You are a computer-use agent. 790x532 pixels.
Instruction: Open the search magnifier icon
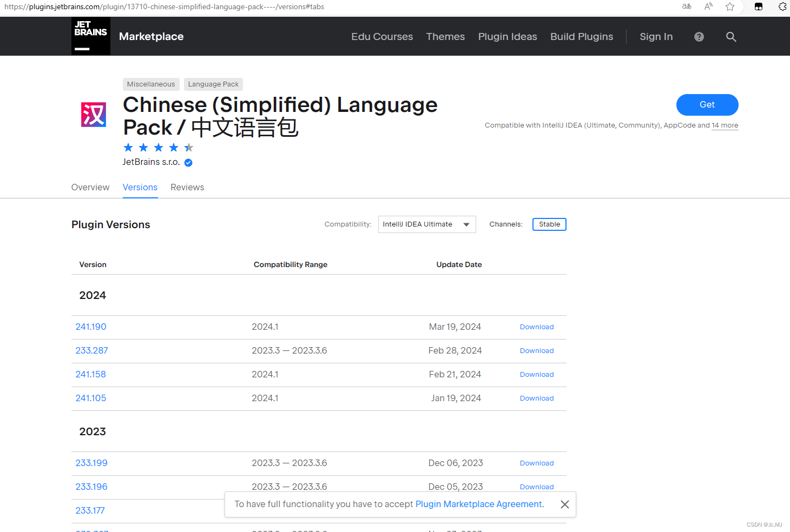(731, 37)
